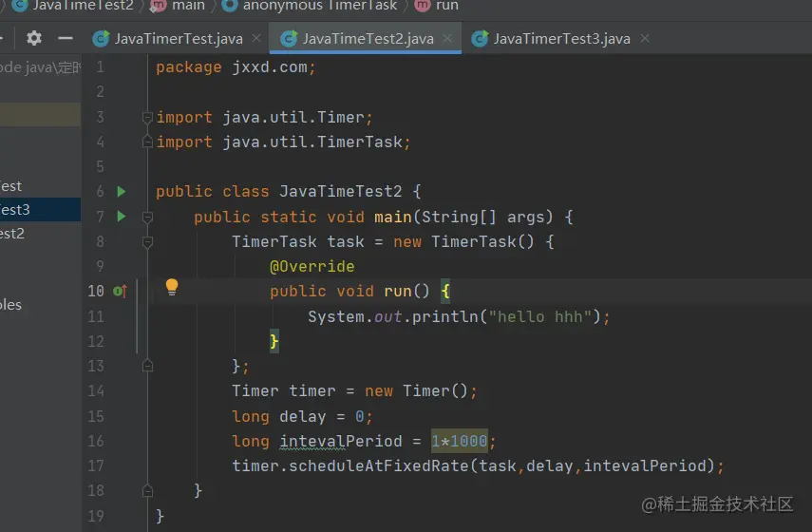
Task: Fold anonymous TimerTask at line 8
Action: coord(147,242)
